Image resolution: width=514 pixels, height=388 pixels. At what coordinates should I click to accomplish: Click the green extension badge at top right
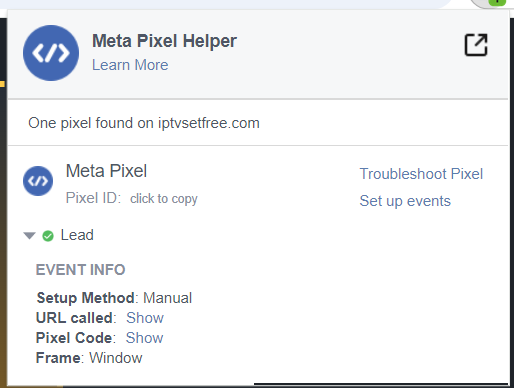coord(497,2)
